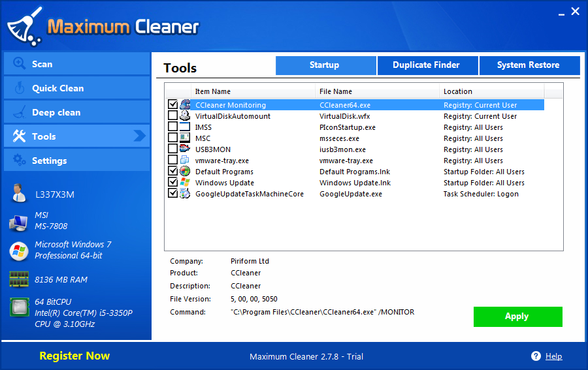Click the Piriform Ltd company value

tap(250, 261)
